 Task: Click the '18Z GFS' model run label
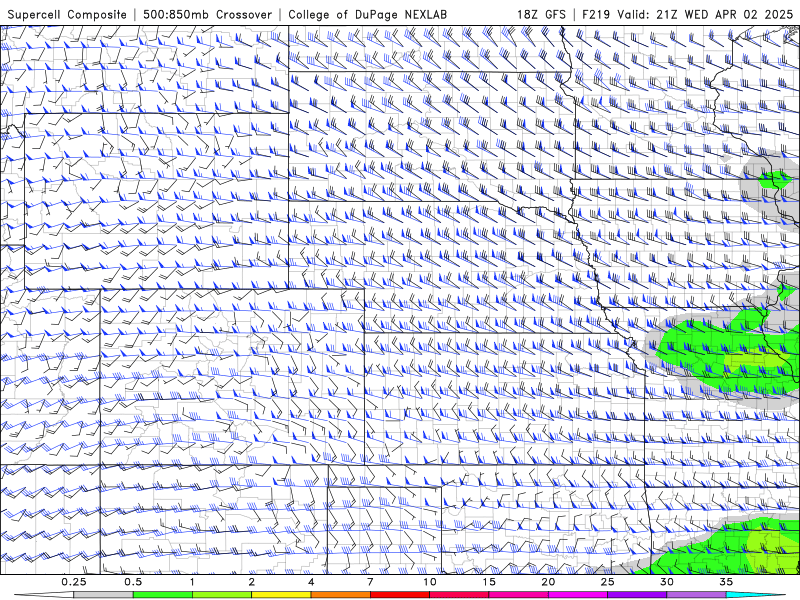[x=541, y=15]
